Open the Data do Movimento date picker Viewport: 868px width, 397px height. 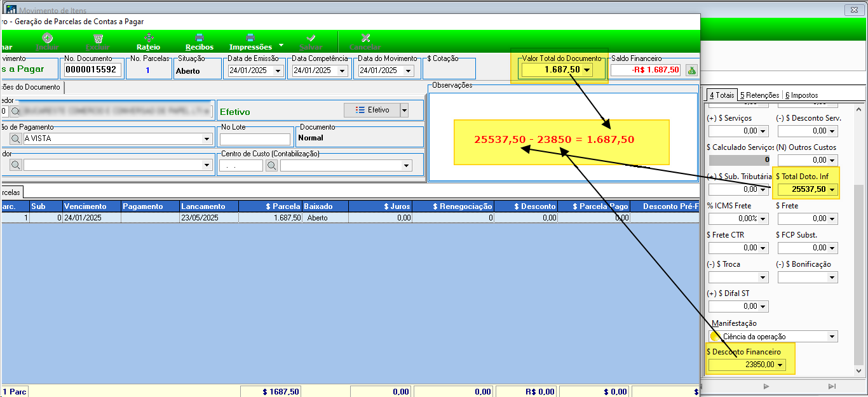(x=408, y=71)
